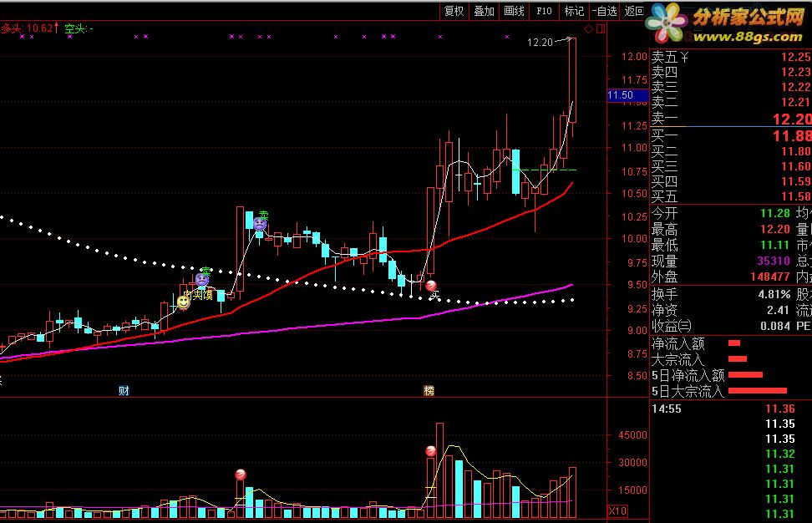The height and width of the screenshot is (523, 812).
Task: Click the 买五 order book row
Action: 731,196
